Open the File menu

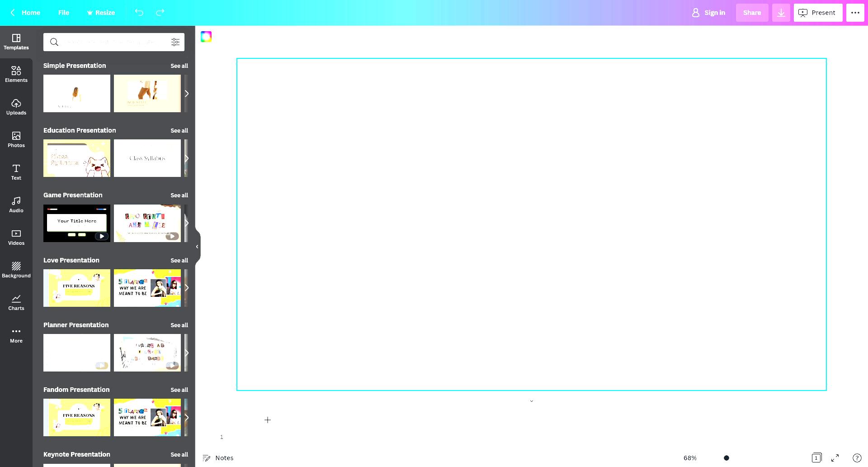click(64, 13)
